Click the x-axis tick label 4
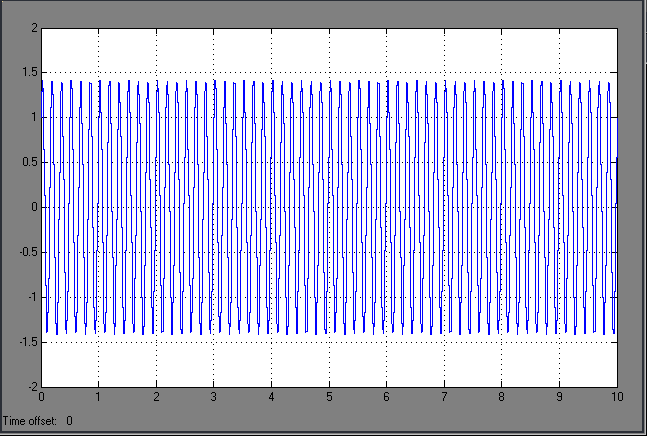647x436 pixels. (x=272, y=397)
